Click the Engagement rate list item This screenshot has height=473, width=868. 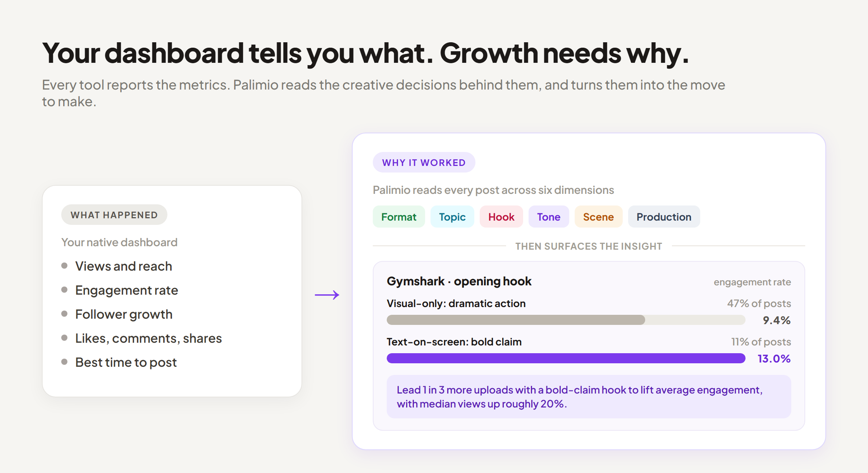coord(120,290)
